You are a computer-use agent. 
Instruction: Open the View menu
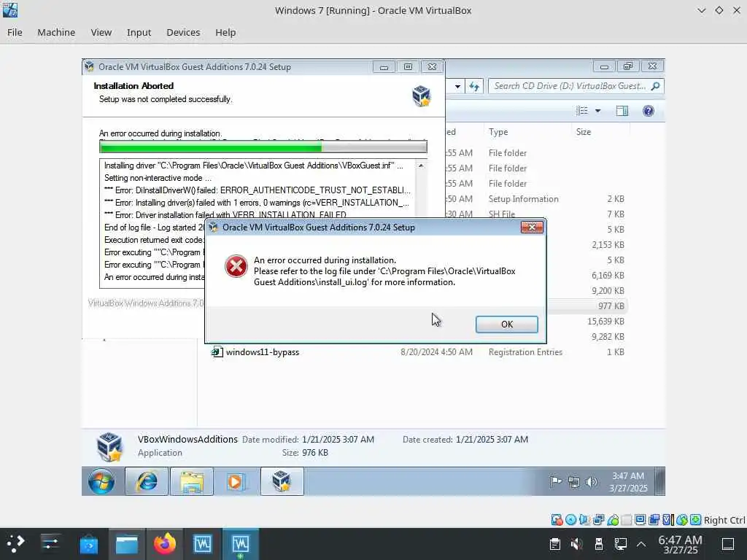[x=101, y=32]
